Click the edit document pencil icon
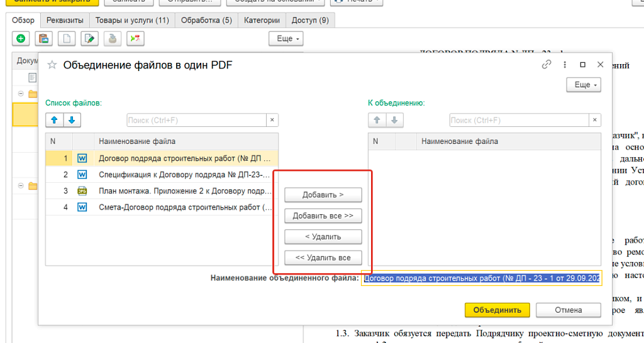Viewport: 644px width, 343px height. 90,39
